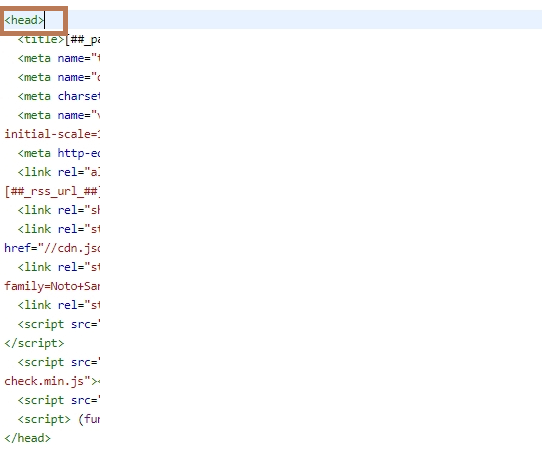Click the <meta http-eq line
This screenshot has height=455, width=542.
coord(59,153)
